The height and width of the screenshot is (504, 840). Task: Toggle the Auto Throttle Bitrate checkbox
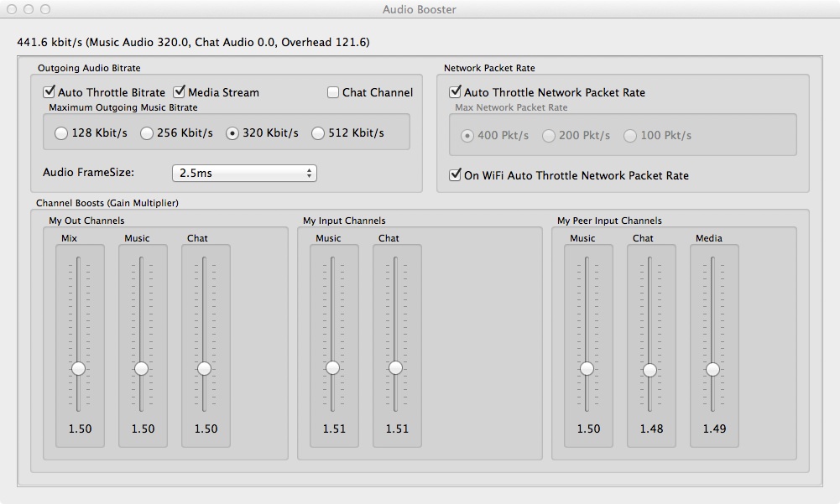(50, 92)
